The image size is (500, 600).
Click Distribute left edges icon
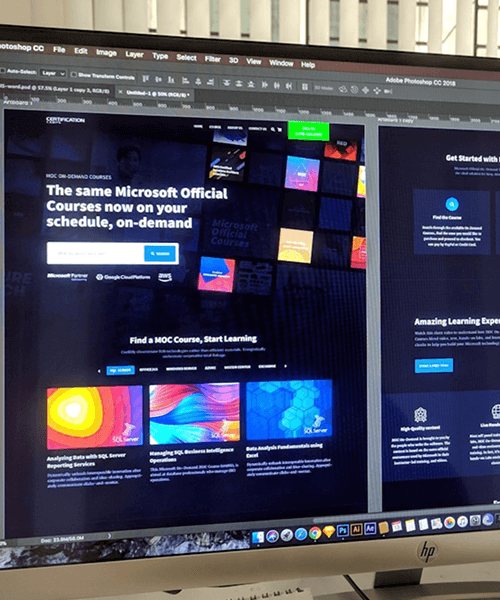click(x=264, y=85)
